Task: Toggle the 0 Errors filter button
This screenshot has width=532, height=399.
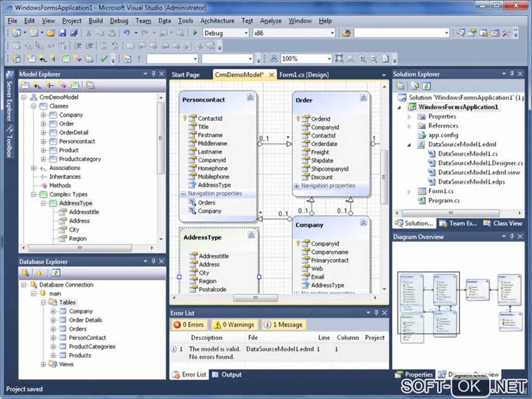Action: [x=189, y=325]
